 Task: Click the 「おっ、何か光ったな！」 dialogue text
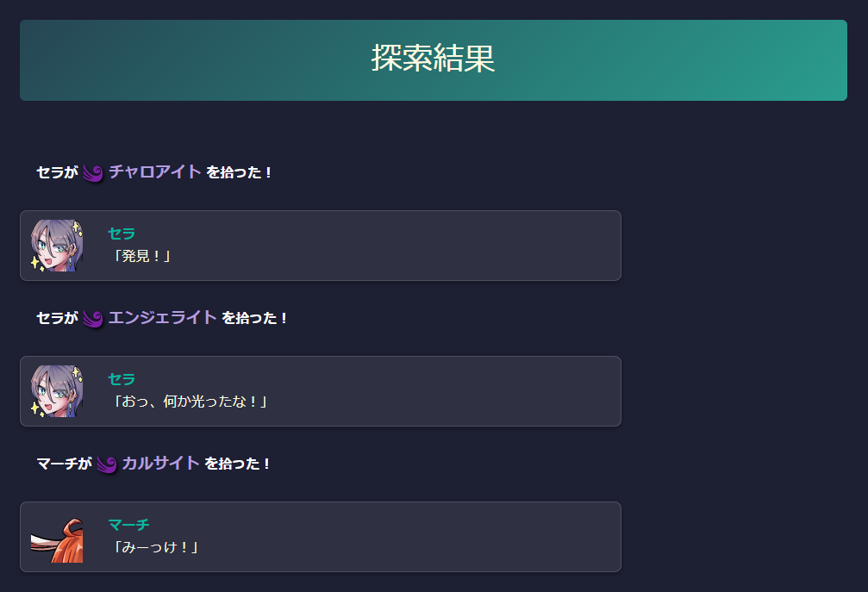tap(190, 402)
